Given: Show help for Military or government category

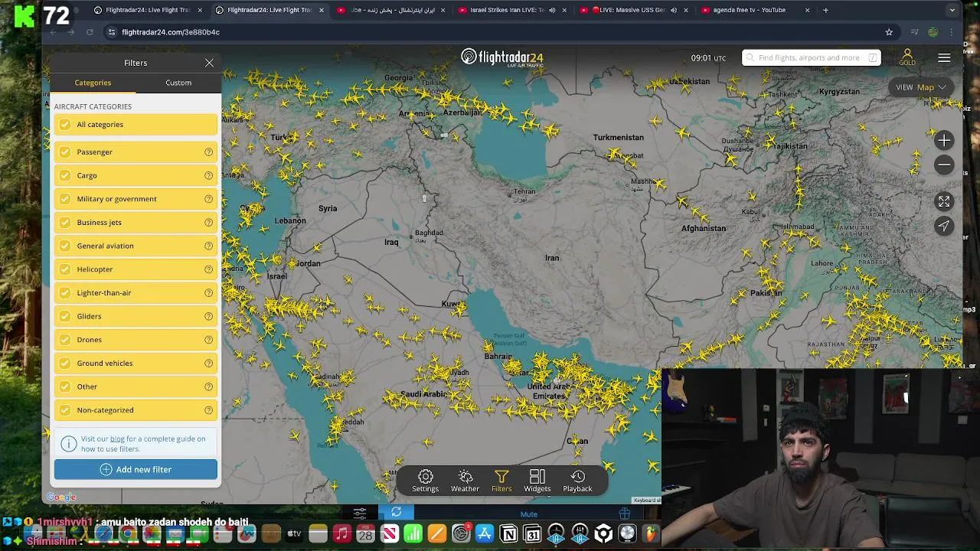Looking at the screenshot, I should click(x=208, y=199).
